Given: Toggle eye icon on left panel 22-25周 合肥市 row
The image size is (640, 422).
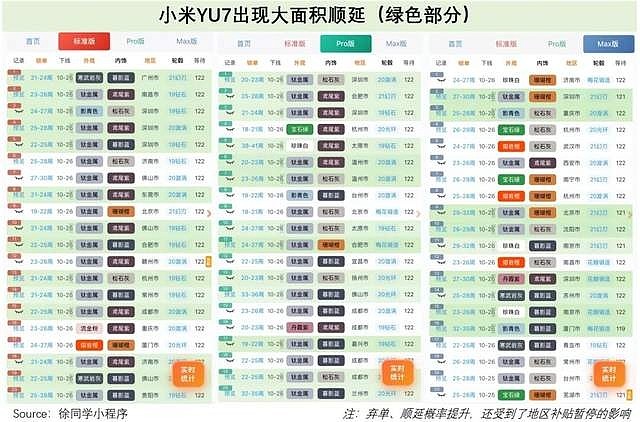Looking at the screenshot, I should (x=18, y=245).
